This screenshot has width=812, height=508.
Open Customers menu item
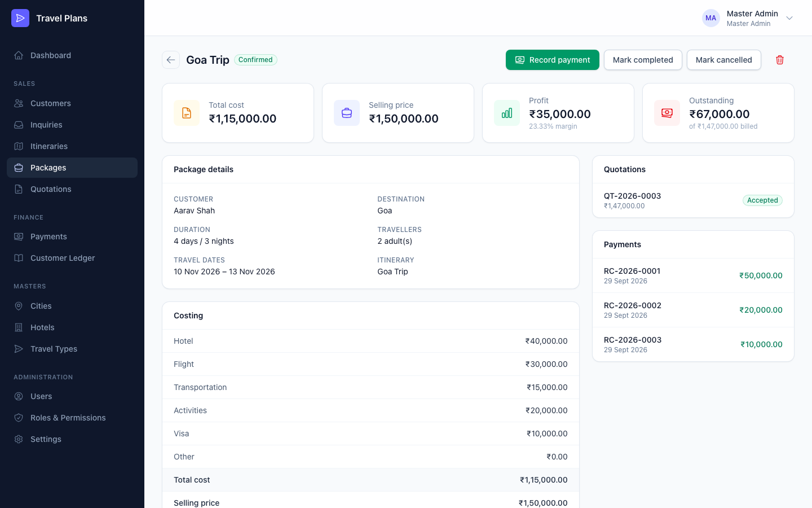coord(72,103)
